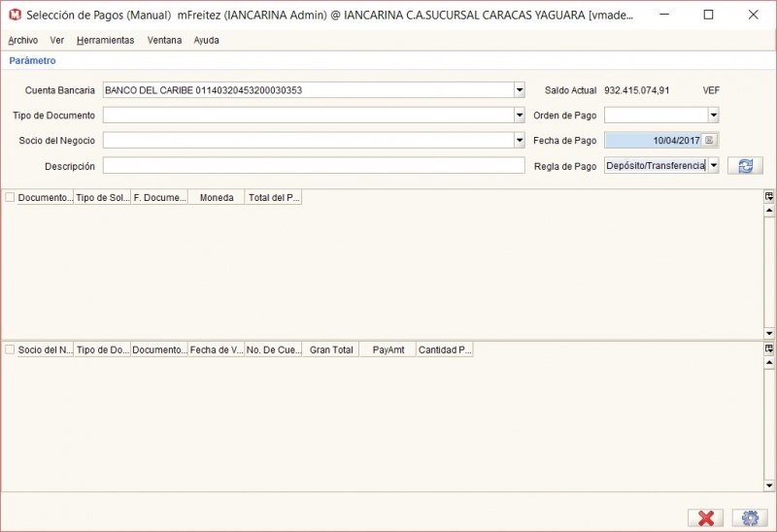This screenshot has height=532, width=777.
Task: Sort by No. De Cue... column header
Action: 273,349
